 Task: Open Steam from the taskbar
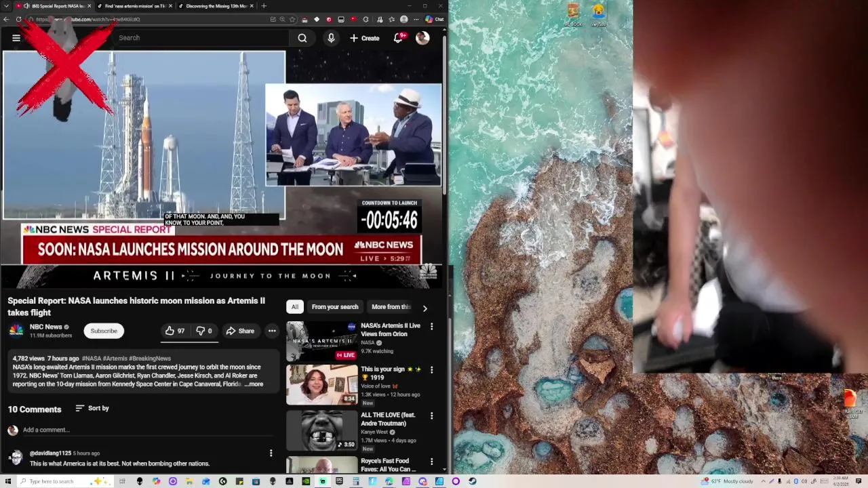tap(472, 481)
